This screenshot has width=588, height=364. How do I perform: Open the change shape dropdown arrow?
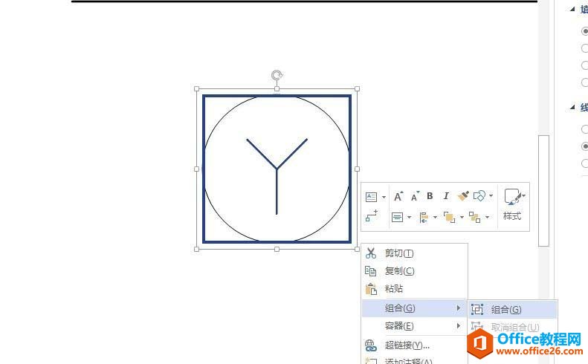491,196
